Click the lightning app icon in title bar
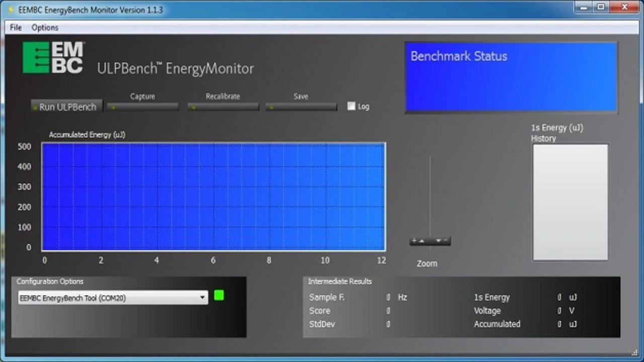The width and height of the screenshot is (644, 362). point(11,10)
